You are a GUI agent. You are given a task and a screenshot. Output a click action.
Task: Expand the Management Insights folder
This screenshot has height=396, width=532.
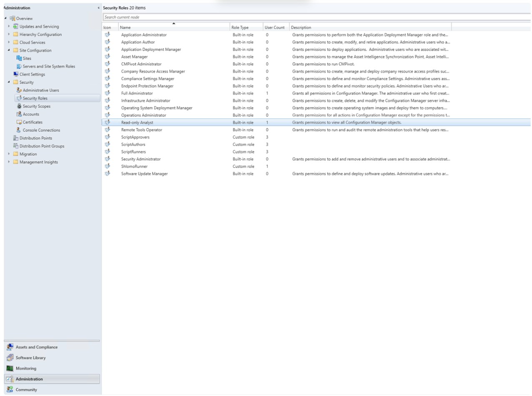pyautogui.click(x=9, y=162)
